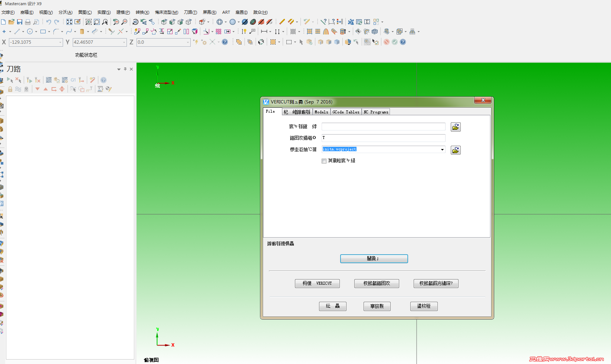611x364 pixels.
Task: Click the blue help icon beside coordinate fields
Action: tap(225, 42)
